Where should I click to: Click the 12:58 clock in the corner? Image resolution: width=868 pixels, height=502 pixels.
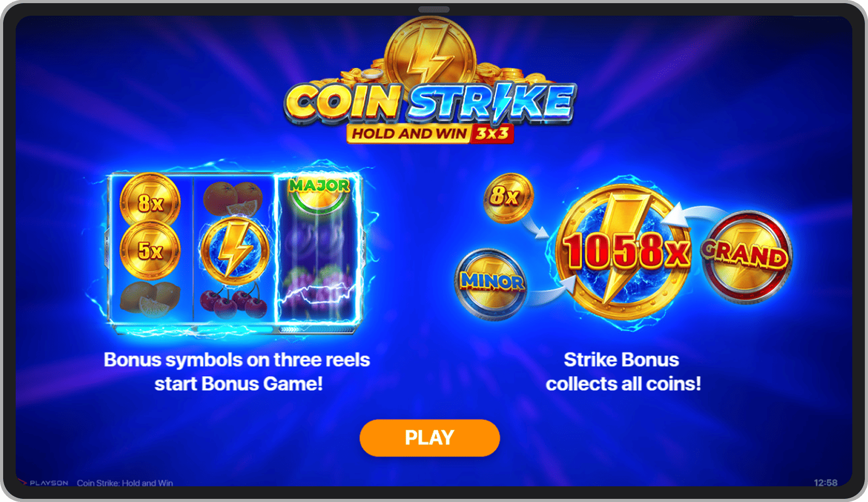(826, 482)
